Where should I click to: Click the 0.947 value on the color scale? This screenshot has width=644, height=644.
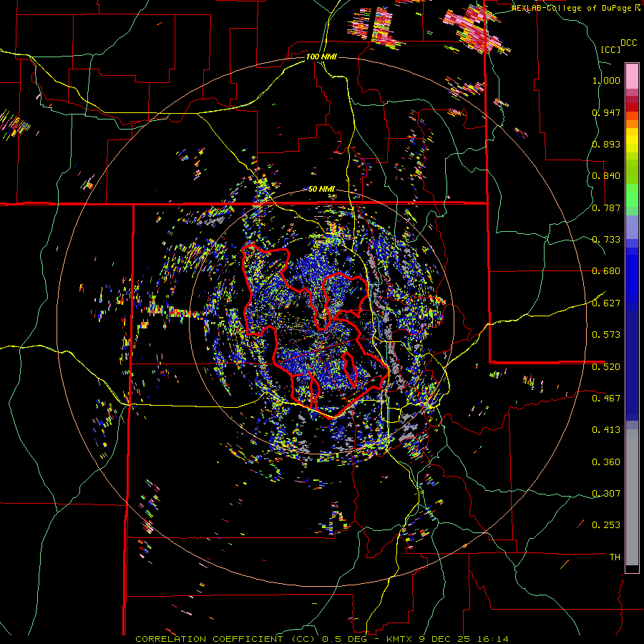[606, 112]
